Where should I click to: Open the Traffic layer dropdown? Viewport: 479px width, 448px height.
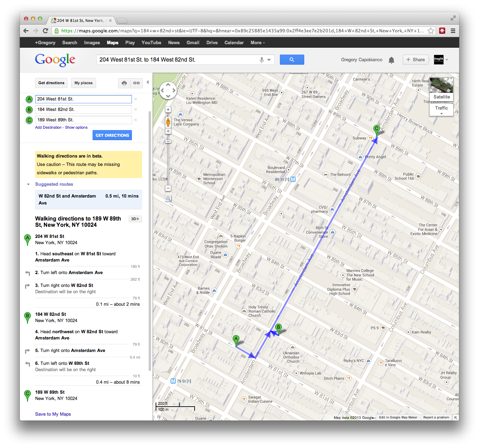point(441,110)
